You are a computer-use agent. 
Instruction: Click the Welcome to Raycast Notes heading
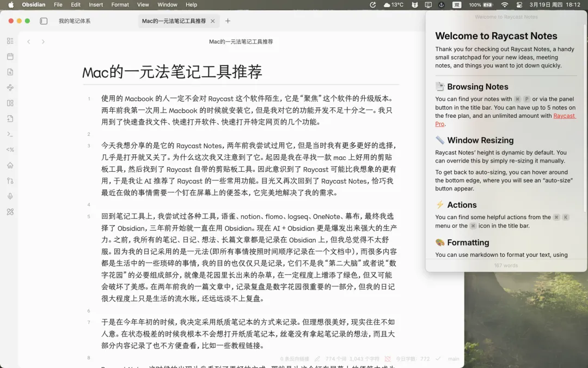[496, 35]
